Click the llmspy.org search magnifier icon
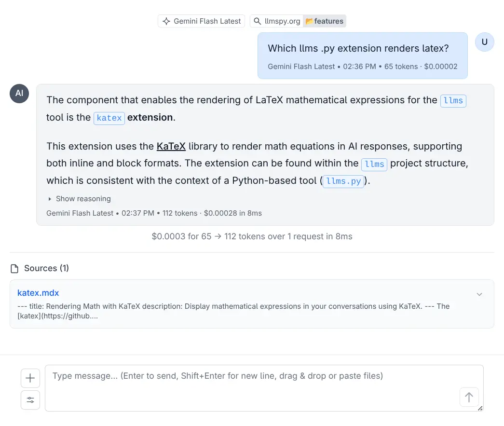The image size is (504, 426). pos(258,21)
